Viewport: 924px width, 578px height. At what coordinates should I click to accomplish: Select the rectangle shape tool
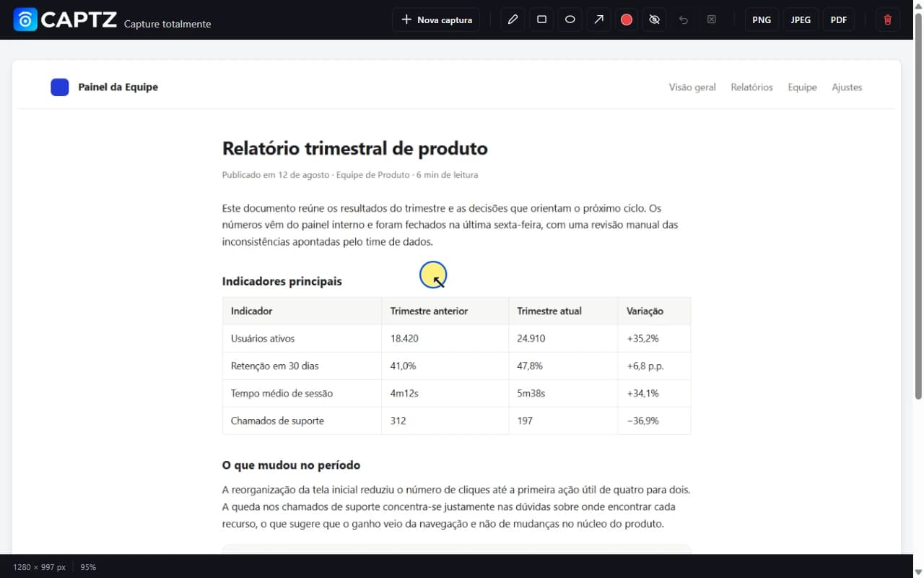click(x=541, y=20)
